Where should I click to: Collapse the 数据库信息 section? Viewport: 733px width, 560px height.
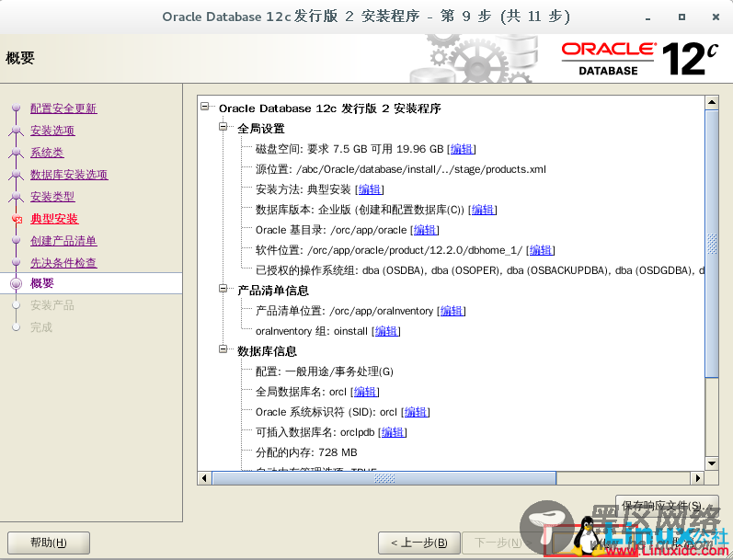coord(223,349)
